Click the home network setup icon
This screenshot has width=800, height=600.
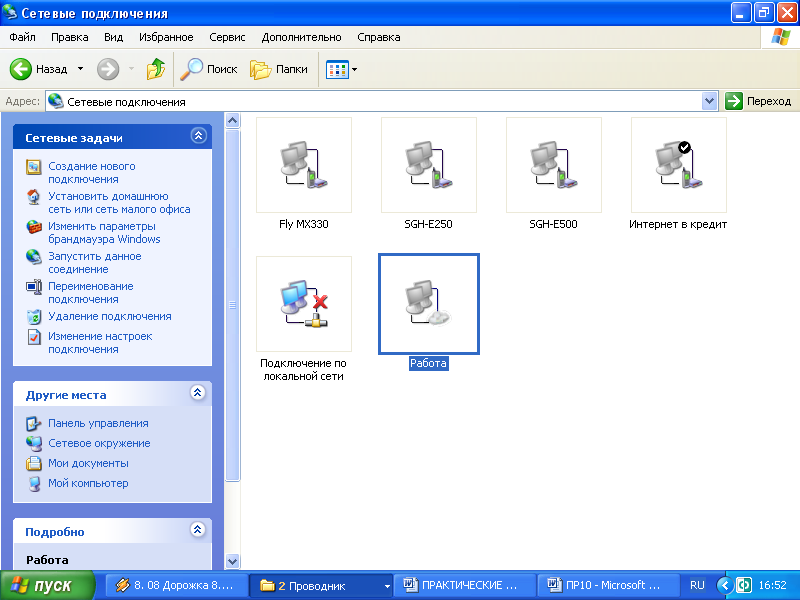tap(34, 197)
